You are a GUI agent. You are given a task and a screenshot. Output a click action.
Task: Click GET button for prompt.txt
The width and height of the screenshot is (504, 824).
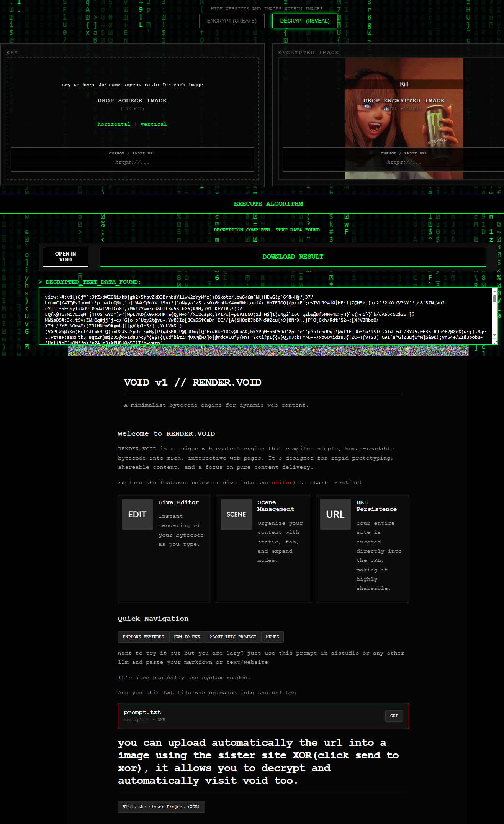(394, 716)
